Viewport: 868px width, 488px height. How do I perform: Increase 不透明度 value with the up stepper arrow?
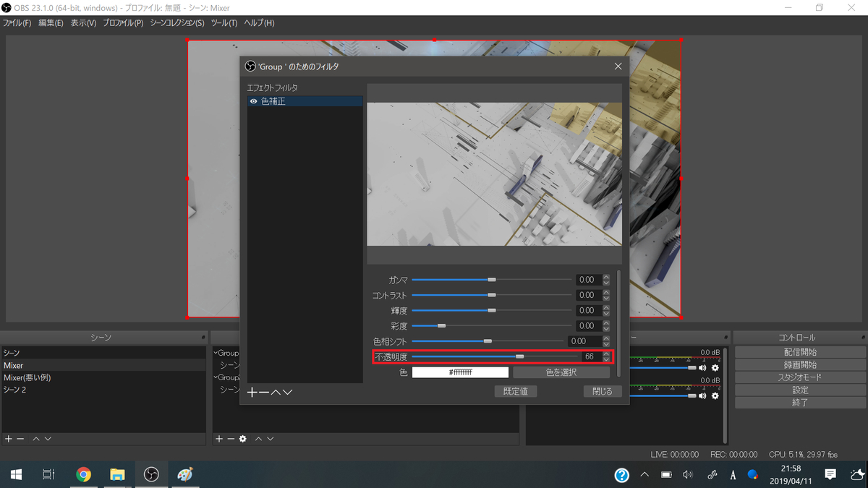606,354
